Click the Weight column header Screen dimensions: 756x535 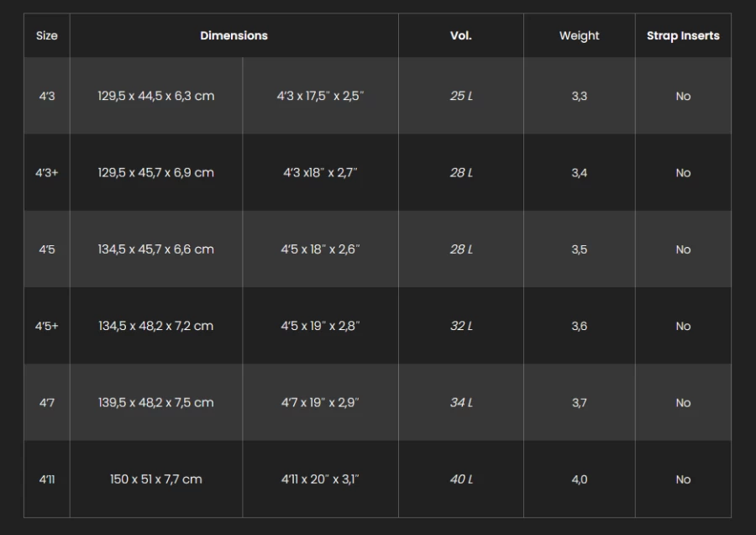pos(580,36)
